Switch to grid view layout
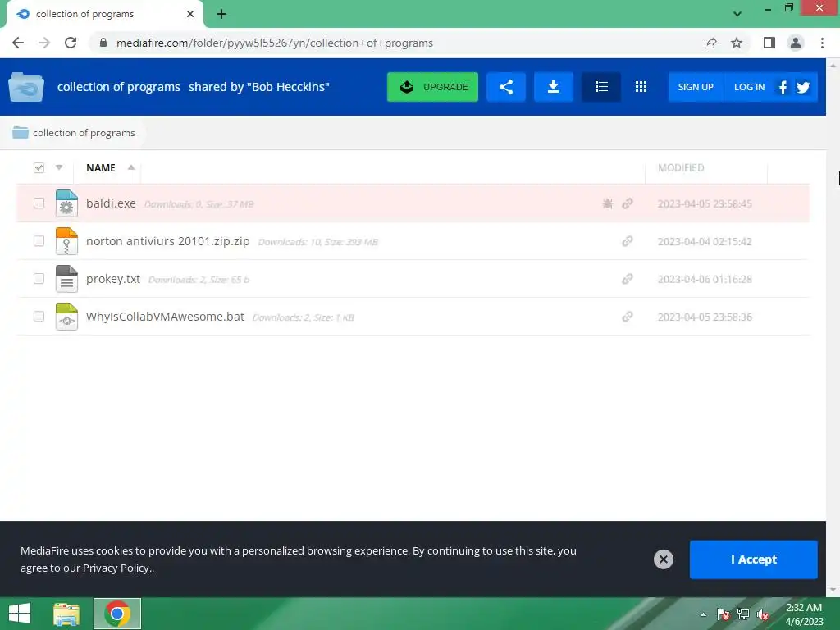Screen dimensions: 840x630 tap(641, 87)
